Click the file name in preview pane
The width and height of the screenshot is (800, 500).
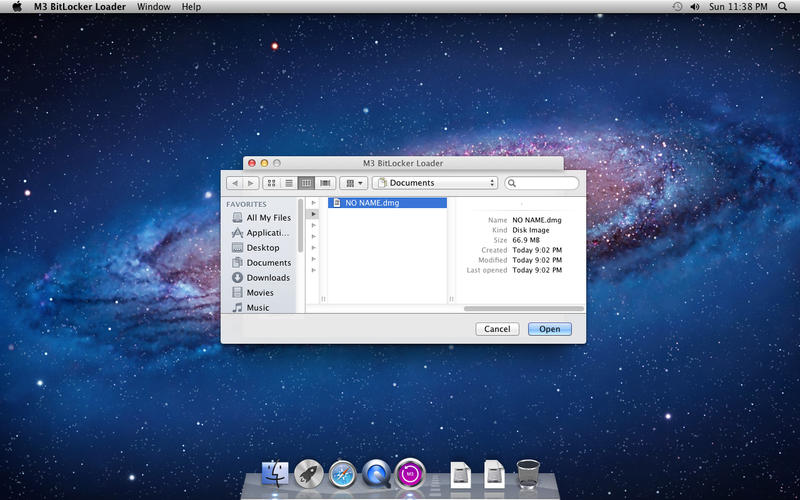click(x=537, y=220)
